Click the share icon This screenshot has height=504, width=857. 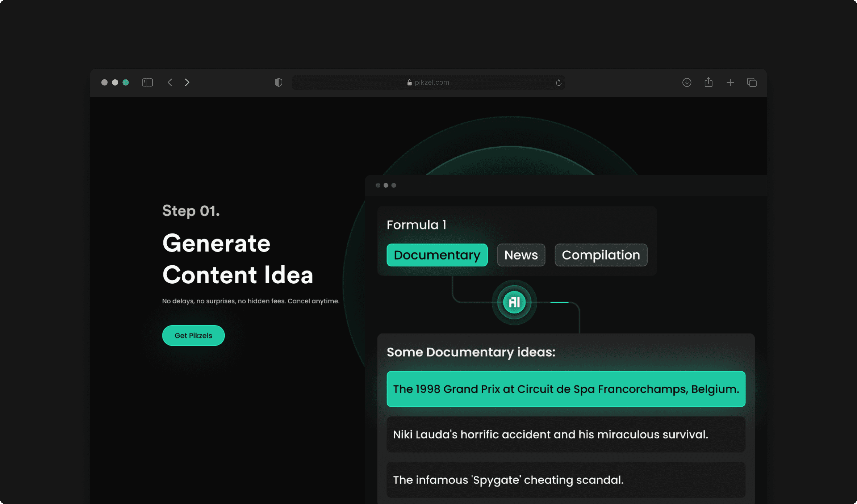click(x=708, y=83)
